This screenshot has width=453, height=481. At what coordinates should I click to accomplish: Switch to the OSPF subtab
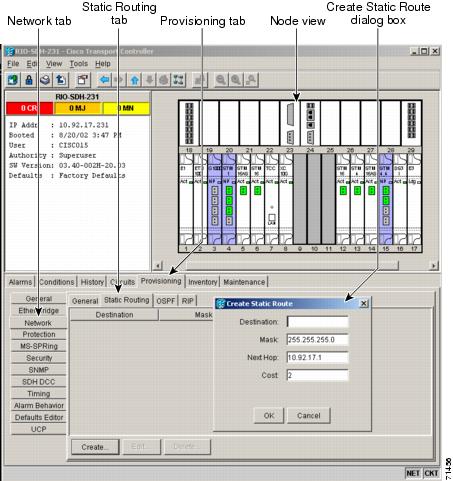click(x=166, y=301)
